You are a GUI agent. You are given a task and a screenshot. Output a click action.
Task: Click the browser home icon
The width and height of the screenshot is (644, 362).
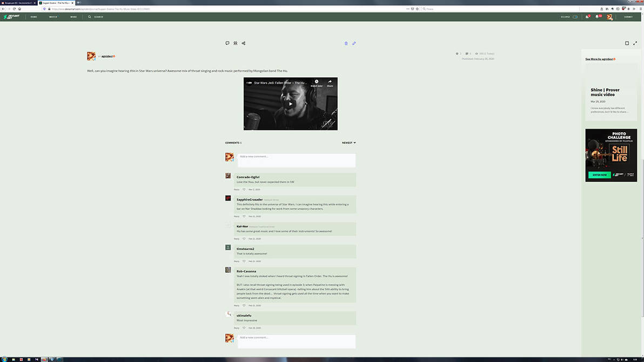click(x=19, y=9)
